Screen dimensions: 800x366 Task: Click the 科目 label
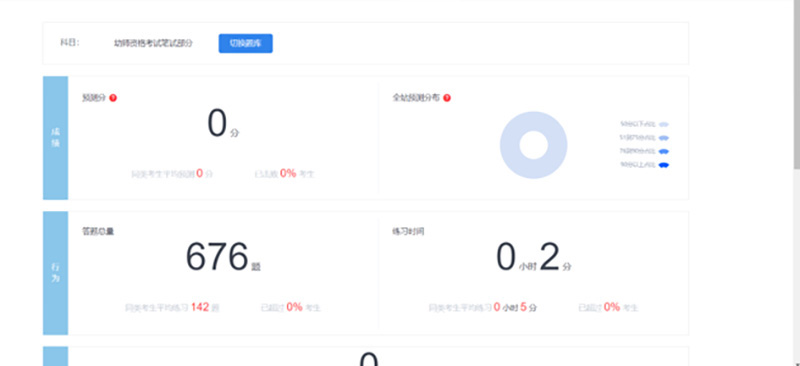coord(70,43)
